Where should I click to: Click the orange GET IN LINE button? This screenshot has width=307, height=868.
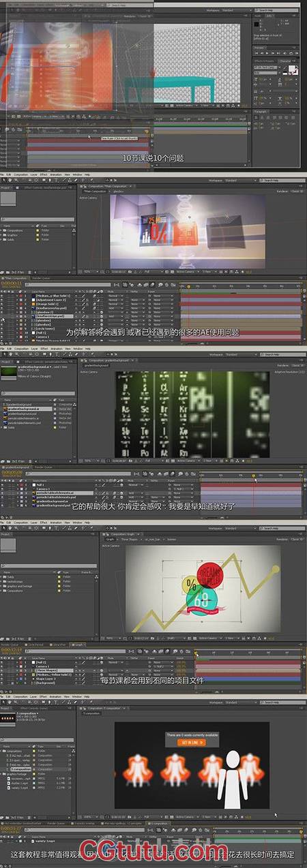191,743
